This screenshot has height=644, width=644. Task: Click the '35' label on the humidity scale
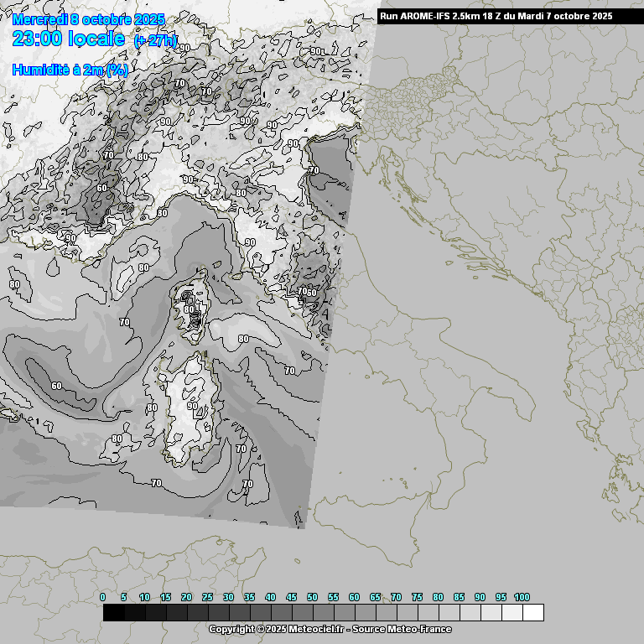click(249, 597)
